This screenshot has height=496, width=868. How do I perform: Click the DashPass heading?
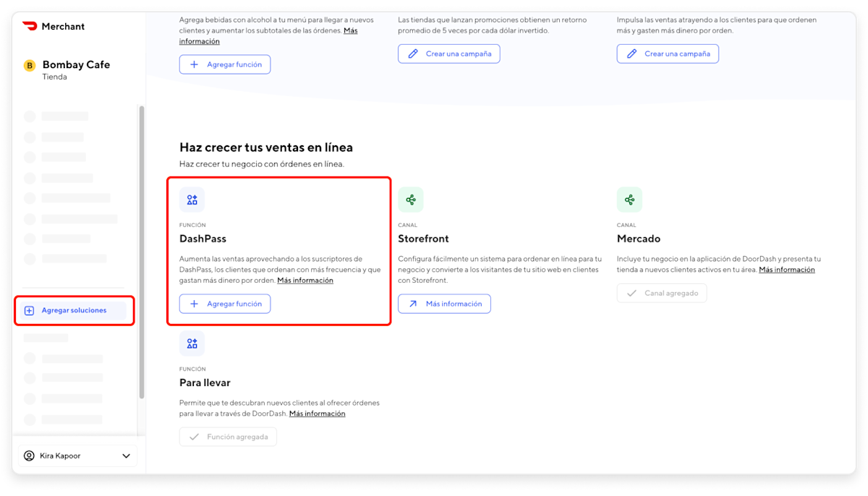(203, 239)
